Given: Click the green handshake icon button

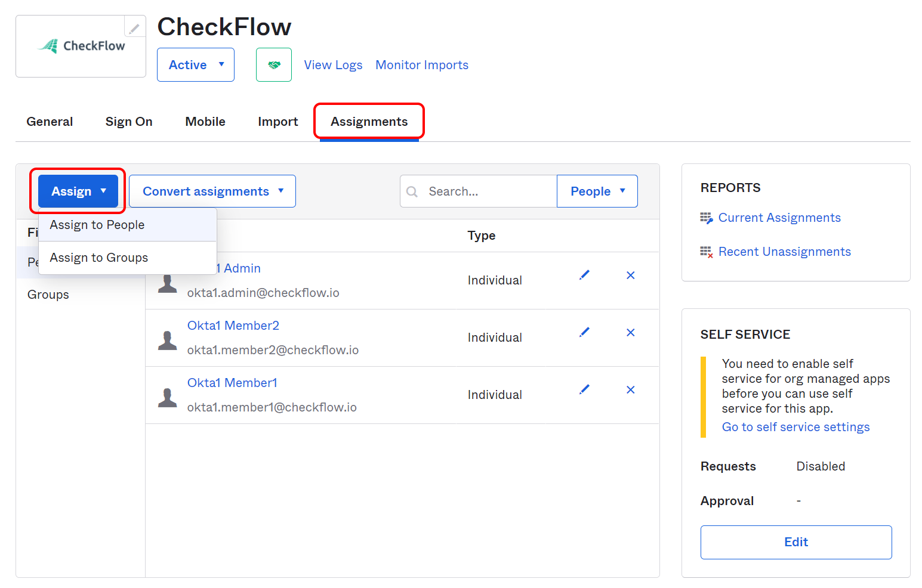Looking at the screenshot, I should point(274,64).
